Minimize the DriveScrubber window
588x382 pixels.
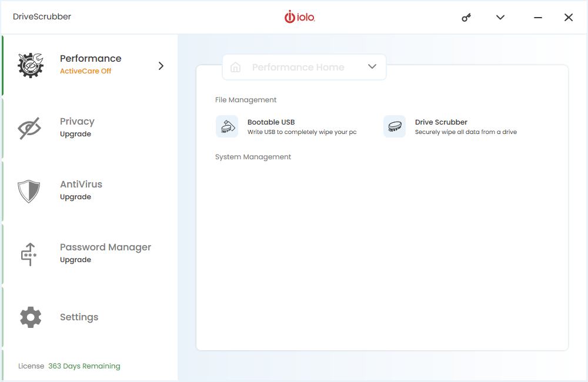point(538,17)
